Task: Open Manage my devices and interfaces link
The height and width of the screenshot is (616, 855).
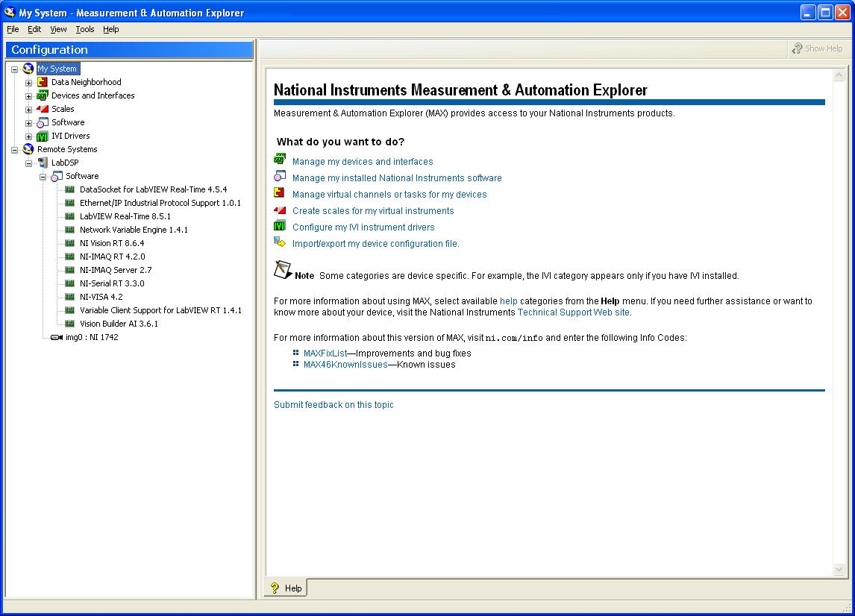Action: [363, 162]
